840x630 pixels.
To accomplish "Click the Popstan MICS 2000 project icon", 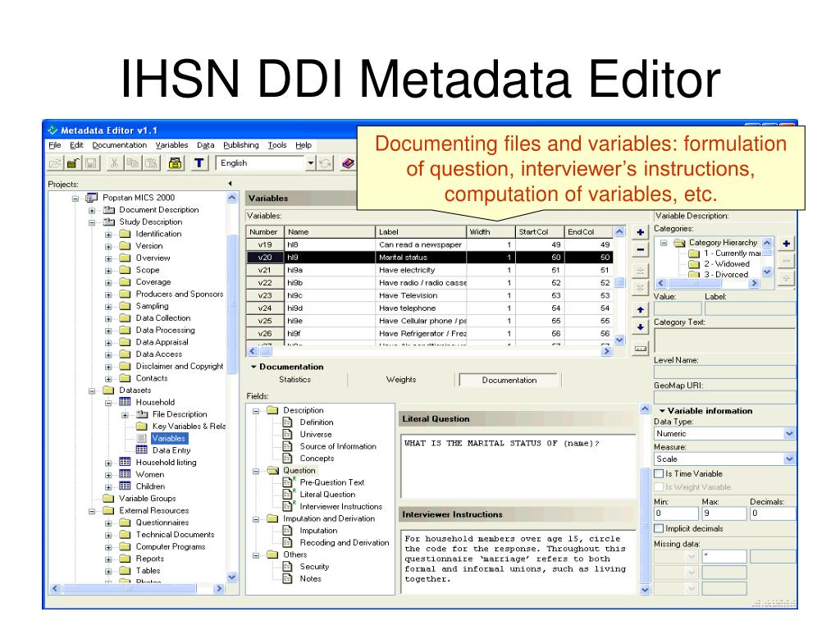I will coord(92,198).
